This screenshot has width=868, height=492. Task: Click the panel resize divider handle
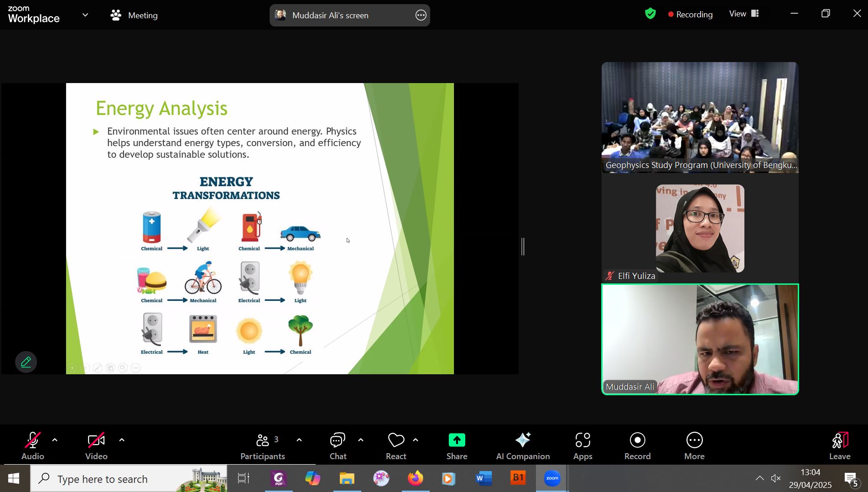(523, 246)
